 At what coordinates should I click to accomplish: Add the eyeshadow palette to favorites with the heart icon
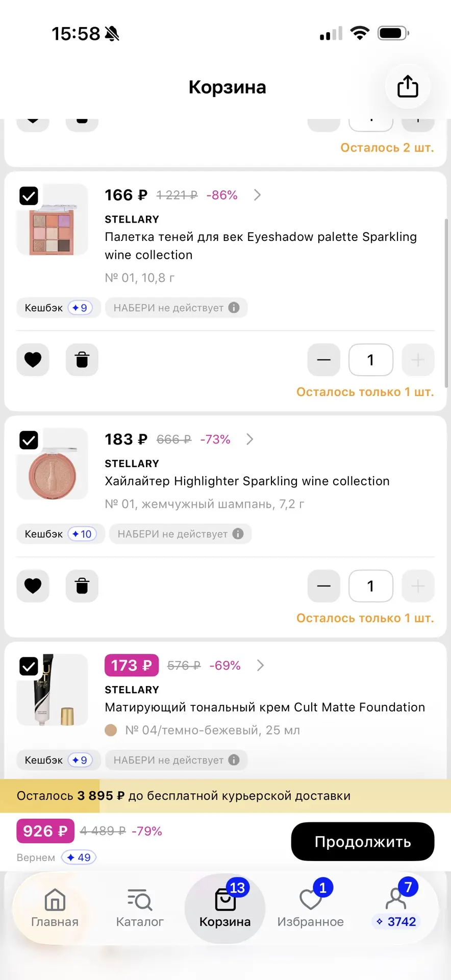33,360
